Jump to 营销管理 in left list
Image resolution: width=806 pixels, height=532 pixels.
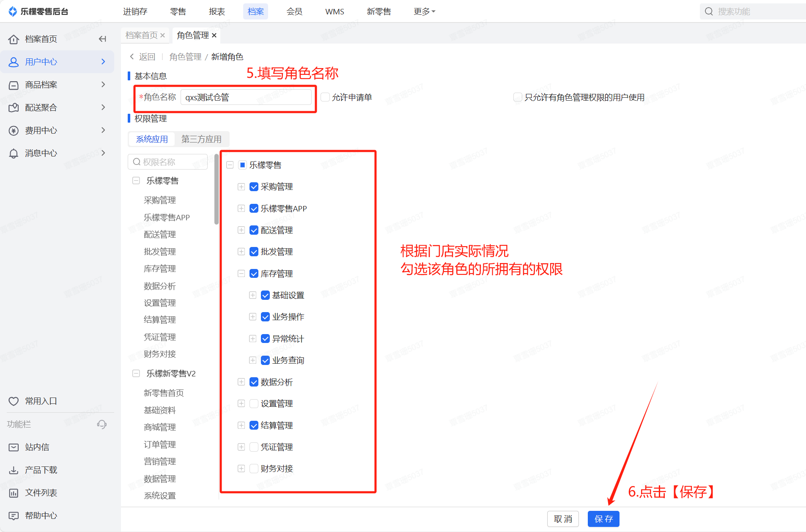pyautogui.click(x=160, y=461)
